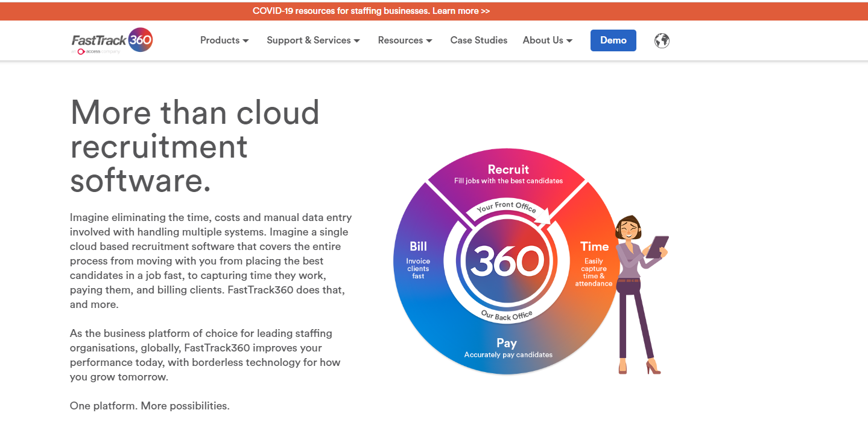Select the Pay segment of the wheel
868x436 pixels.
(x=507, y=348)
